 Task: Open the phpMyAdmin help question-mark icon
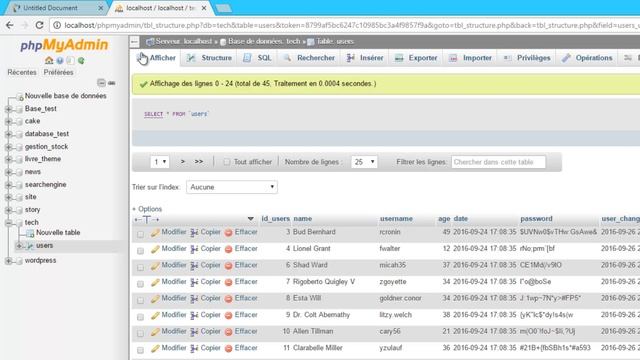(x=60, y=60)
